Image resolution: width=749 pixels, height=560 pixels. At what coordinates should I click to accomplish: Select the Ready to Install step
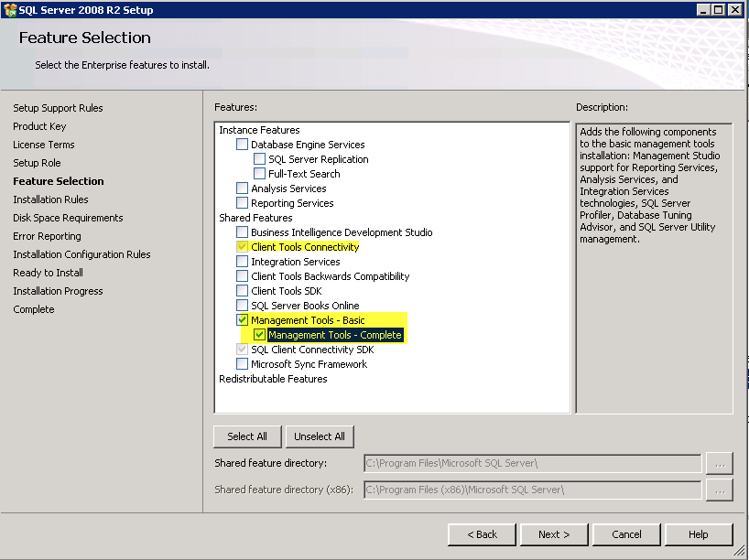pyautogui.click(x=48, y=273)
